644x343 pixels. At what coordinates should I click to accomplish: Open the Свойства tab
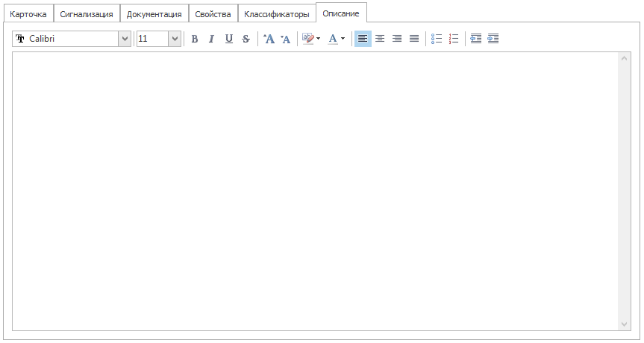[x=213, y=14]
